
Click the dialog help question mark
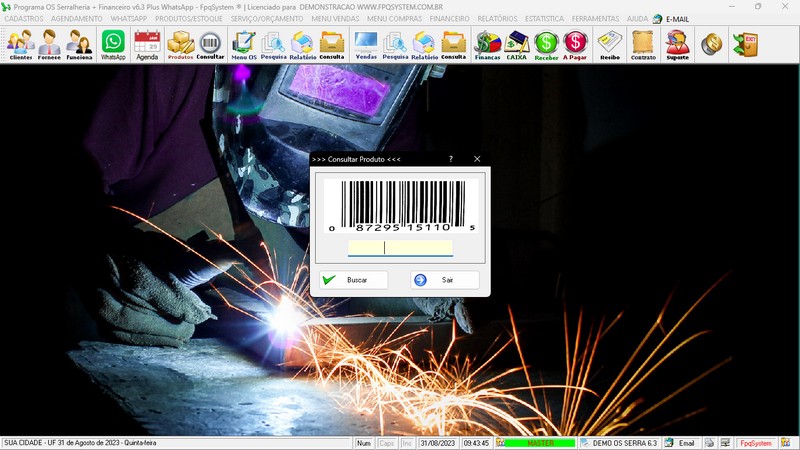click(450, 159)
